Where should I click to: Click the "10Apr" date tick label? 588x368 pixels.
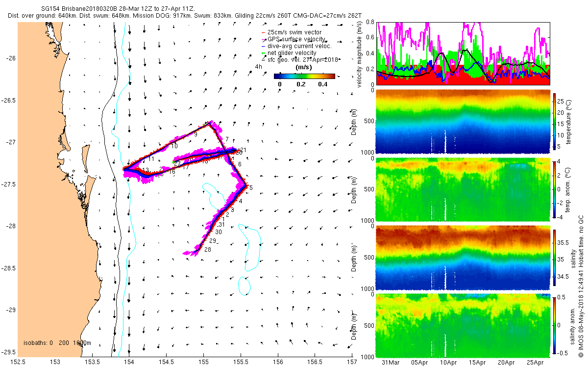point(449,363)
